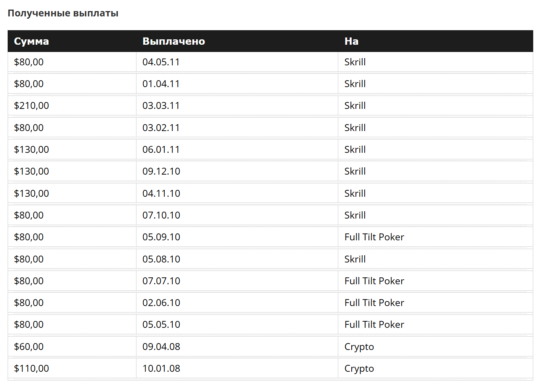Select the date 04.05.11
Image resolution: width=542 pixels, height=392 pixels.
point(161,62)
